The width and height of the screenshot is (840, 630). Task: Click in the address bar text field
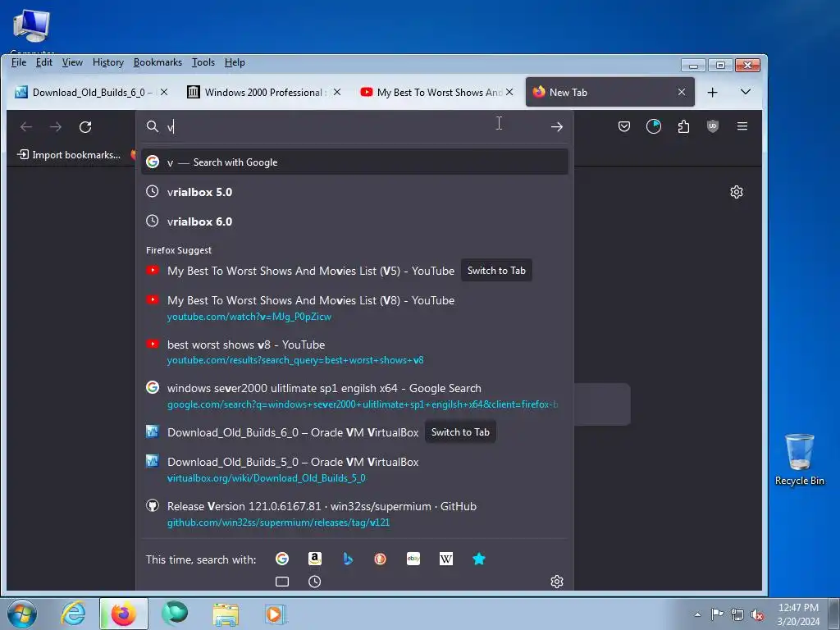354,127
